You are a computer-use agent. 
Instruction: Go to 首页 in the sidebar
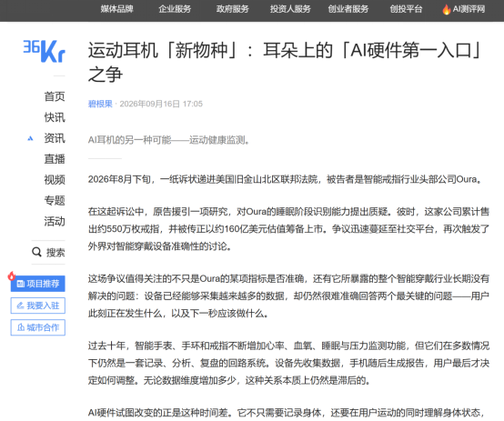pyautogui.click(x=55, y=96)
